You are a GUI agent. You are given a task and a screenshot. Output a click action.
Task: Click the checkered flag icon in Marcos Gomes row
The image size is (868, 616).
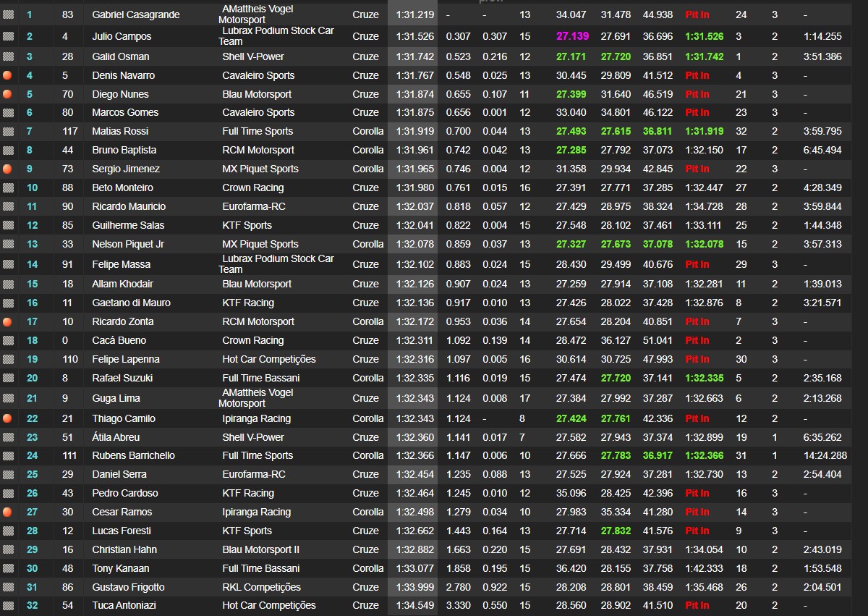point(8,112)
